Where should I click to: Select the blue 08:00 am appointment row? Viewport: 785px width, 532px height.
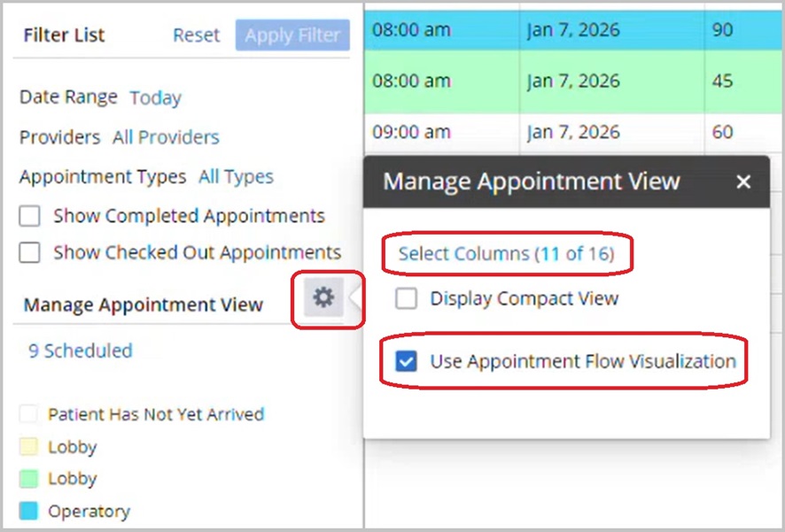click(x=567, y=30)
